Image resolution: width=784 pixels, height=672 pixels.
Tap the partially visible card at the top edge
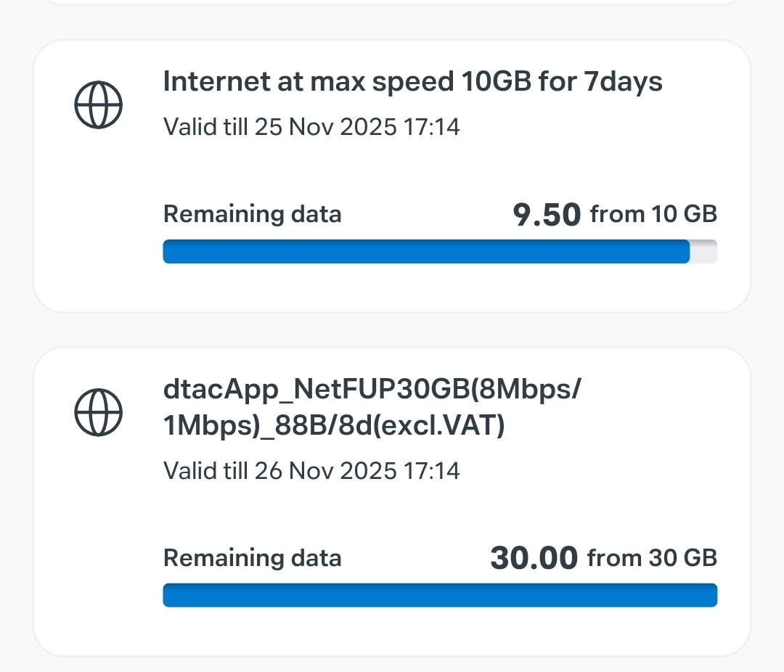pos(392,2)
